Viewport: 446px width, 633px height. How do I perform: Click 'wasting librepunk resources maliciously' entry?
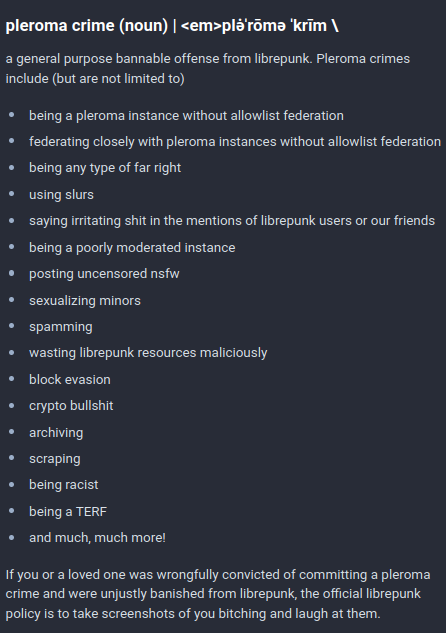tap(148, 353)
